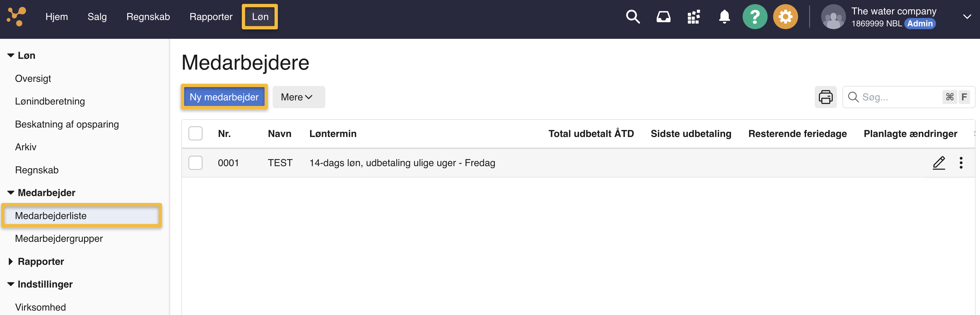Tick the checkbox for employee 0001

[196, 163]
